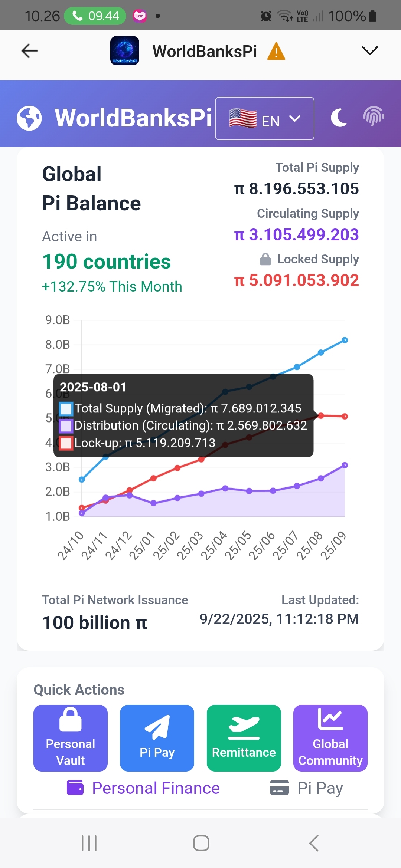Tap the orange warning triangle icon
Image resolution: width=401 pixels, height=868 pixels.
tap(276, 51)
